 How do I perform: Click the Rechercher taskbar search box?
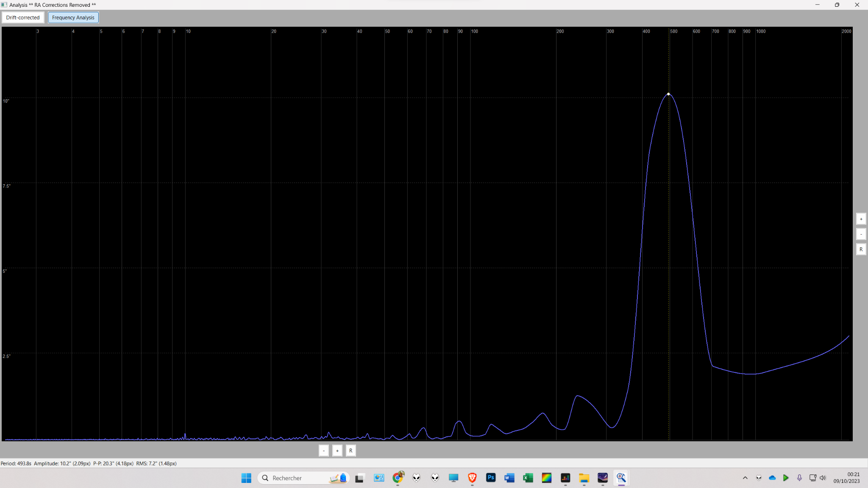pyautogui.click(x=303, y=478)
